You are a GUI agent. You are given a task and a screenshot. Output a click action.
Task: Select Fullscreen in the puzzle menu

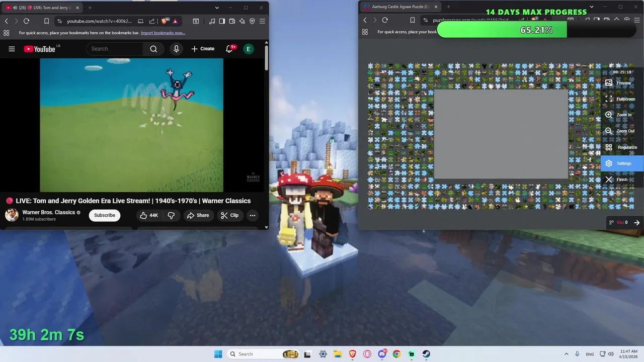click(622, 99)
